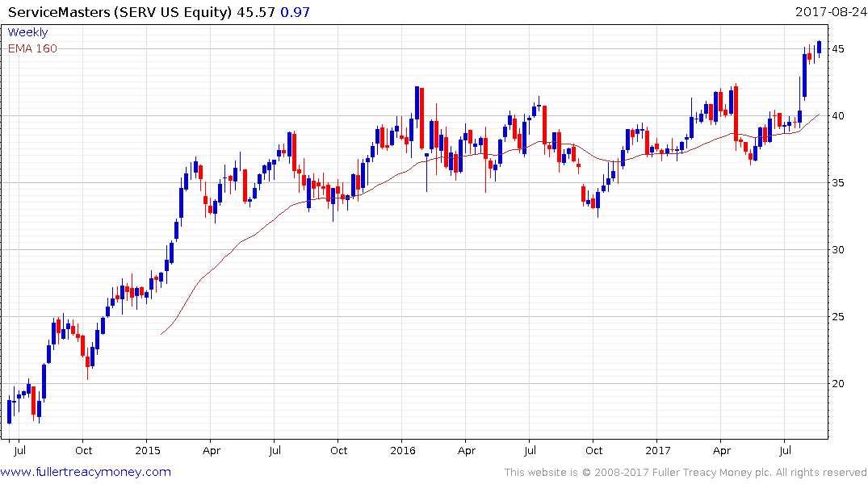The height and width of the screenshot is (484, 868).
Task: Click the 25 price axis label
Action: [837, 317]
